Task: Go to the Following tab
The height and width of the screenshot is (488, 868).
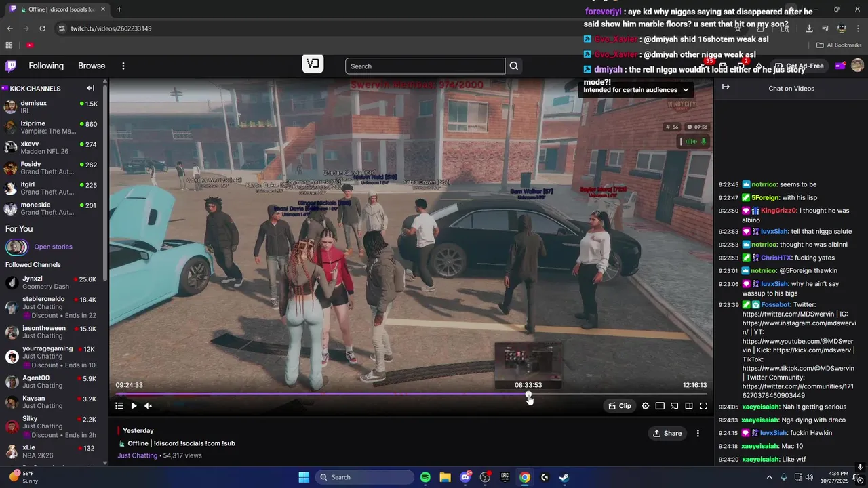Action: click(46, 66)
